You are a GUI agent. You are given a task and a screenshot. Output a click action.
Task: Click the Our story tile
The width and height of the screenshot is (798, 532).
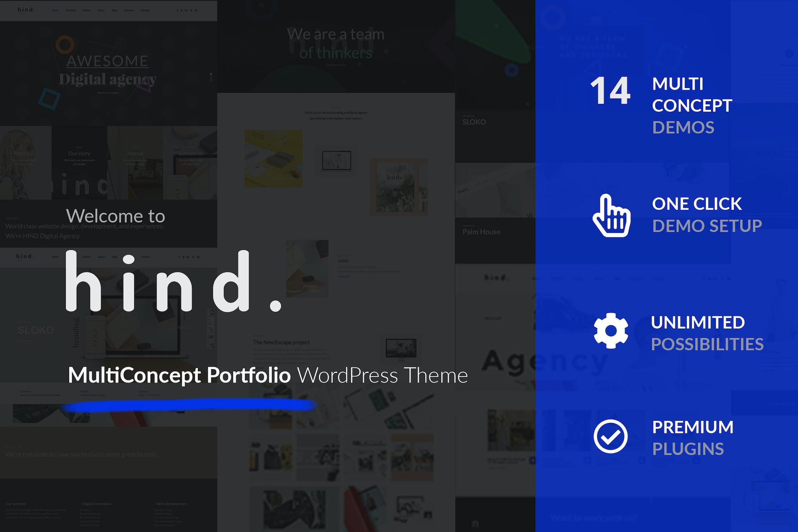[x=78, y=153]
